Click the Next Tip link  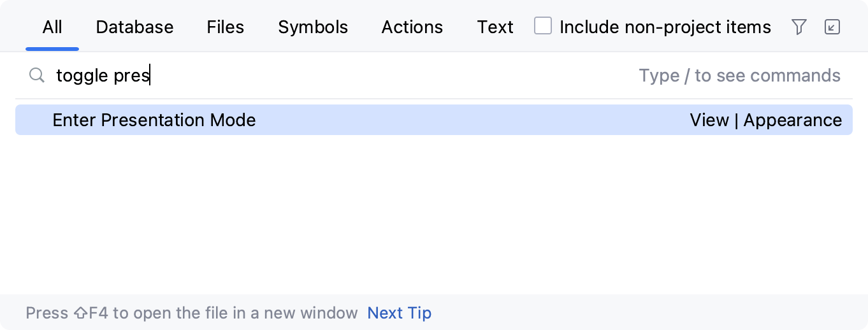(400, 313)
